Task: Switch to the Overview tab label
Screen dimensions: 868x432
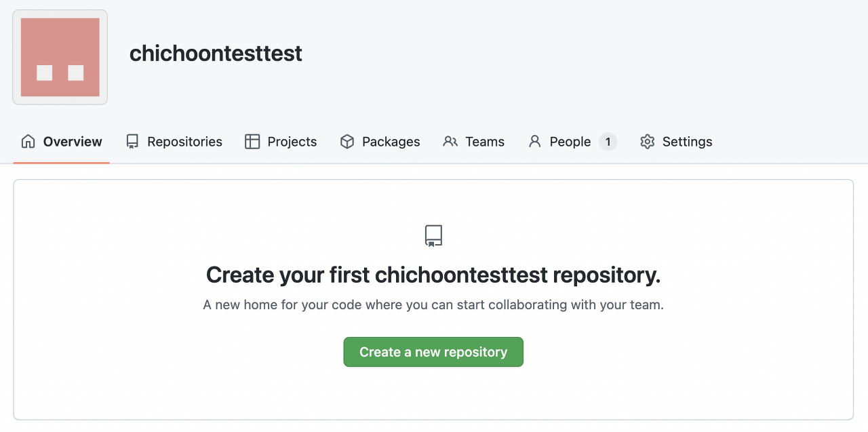Action: [73, 142]
